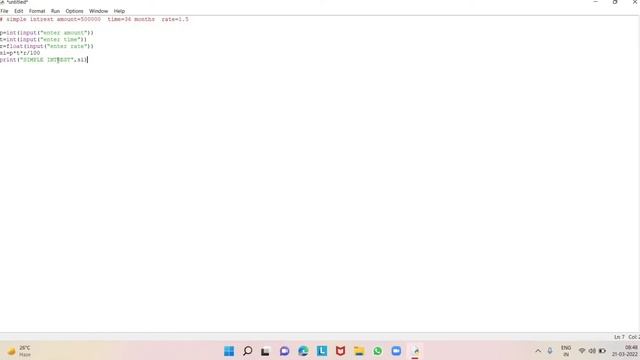
Task: Open taskbar Search magnifier
Action: 247,351
